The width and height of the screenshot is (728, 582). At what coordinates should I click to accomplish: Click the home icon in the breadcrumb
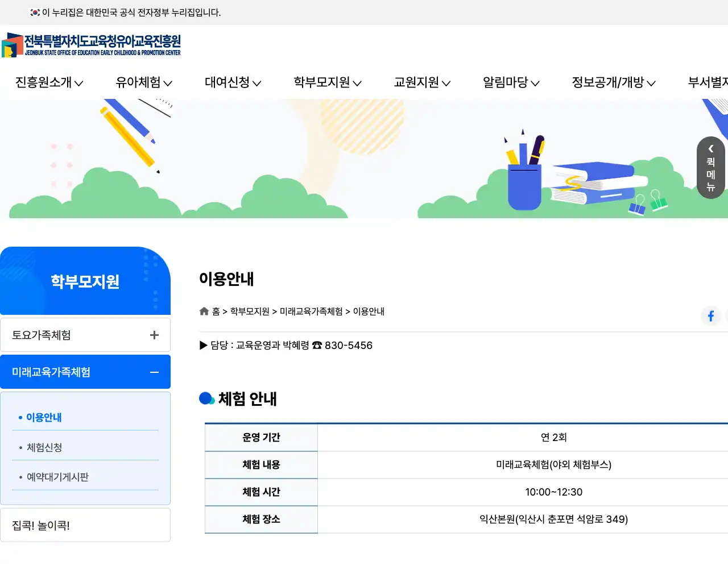pyautogui.click(x=204, y=311)
